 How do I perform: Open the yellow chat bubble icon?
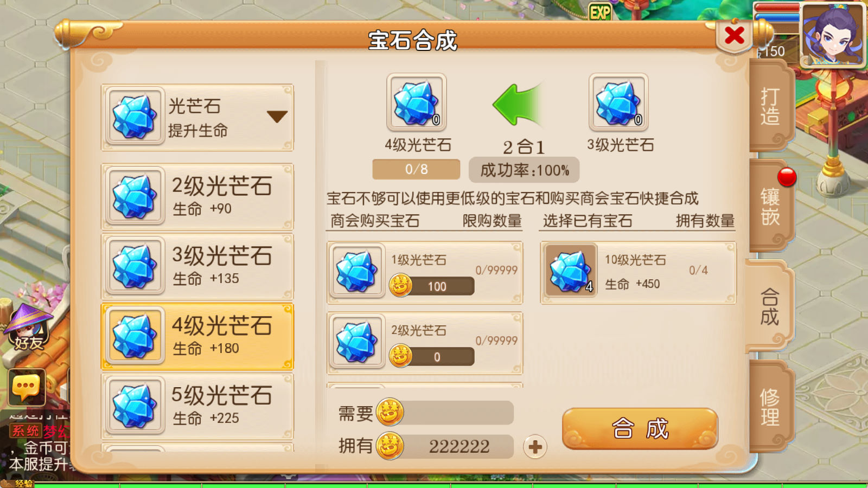[27, 388]
